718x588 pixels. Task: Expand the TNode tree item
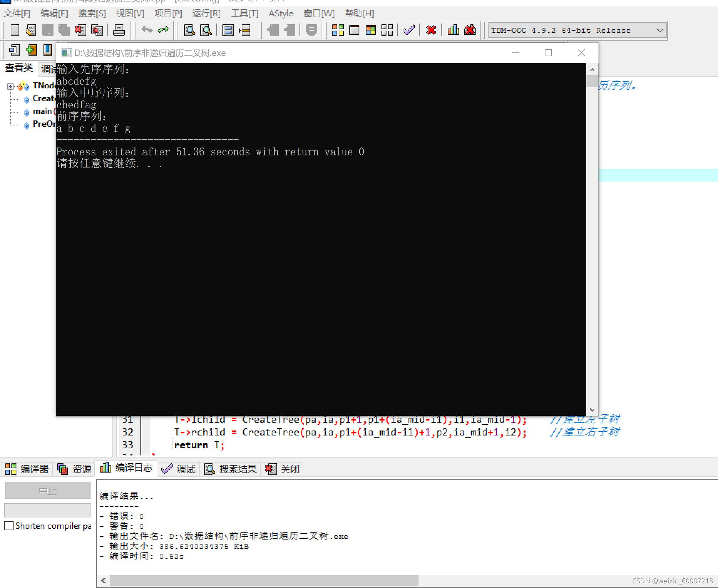(x=10, y=86)
